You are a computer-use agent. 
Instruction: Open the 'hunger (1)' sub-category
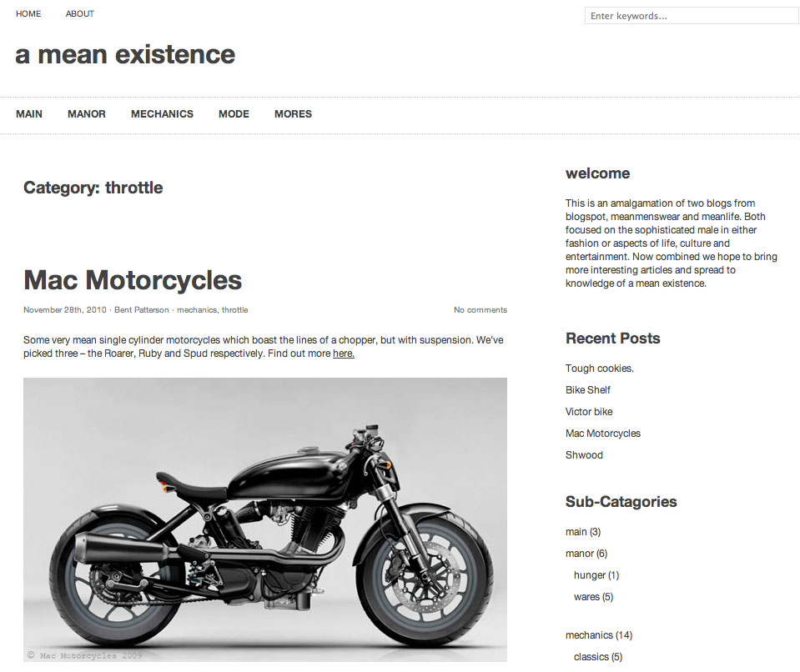[x=596, y=575]
